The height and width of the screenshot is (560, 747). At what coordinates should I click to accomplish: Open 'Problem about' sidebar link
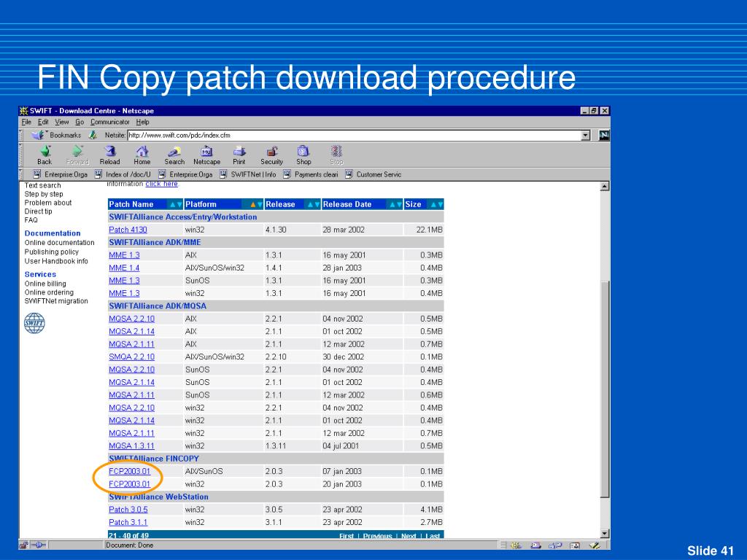tap(48, 203)
